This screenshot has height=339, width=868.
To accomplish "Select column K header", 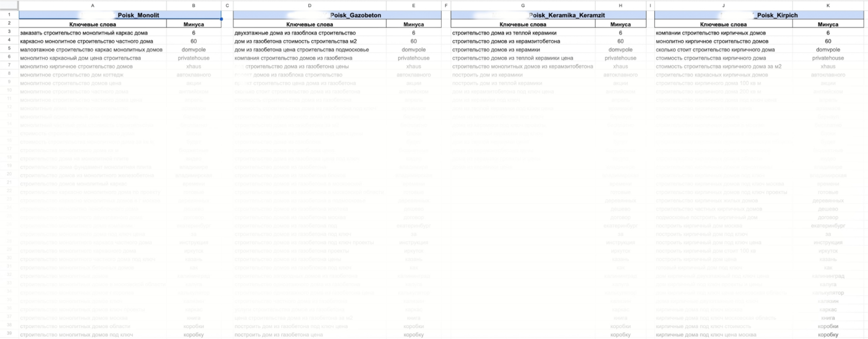I will pyautogui.click(x=828, y=5).
